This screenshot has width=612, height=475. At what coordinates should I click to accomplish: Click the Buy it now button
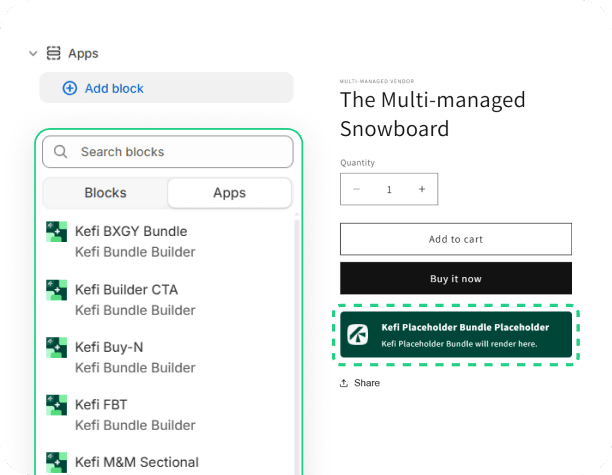(x=456, y=278)
